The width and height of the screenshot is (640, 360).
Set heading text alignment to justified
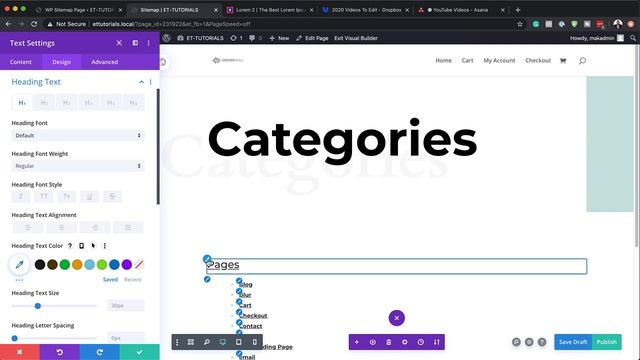pyautogui.click(x=128, y=227)
